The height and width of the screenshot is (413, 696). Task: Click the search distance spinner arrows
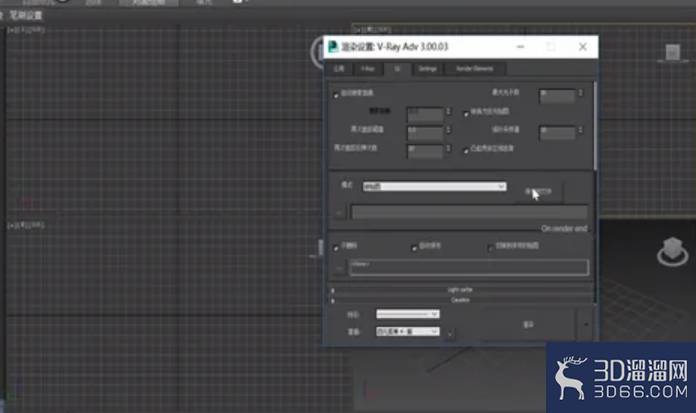click(448, 111)
